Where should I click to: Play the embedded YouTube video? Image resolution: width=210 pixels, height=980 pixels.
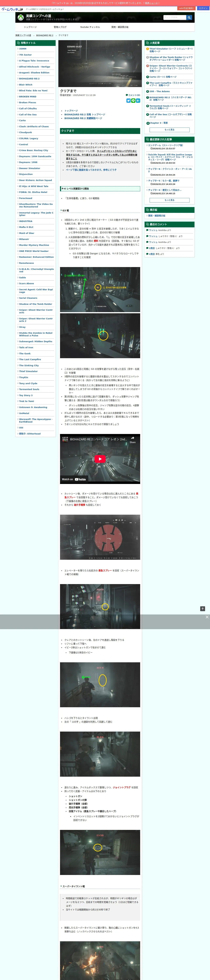(x=100, y=459)
